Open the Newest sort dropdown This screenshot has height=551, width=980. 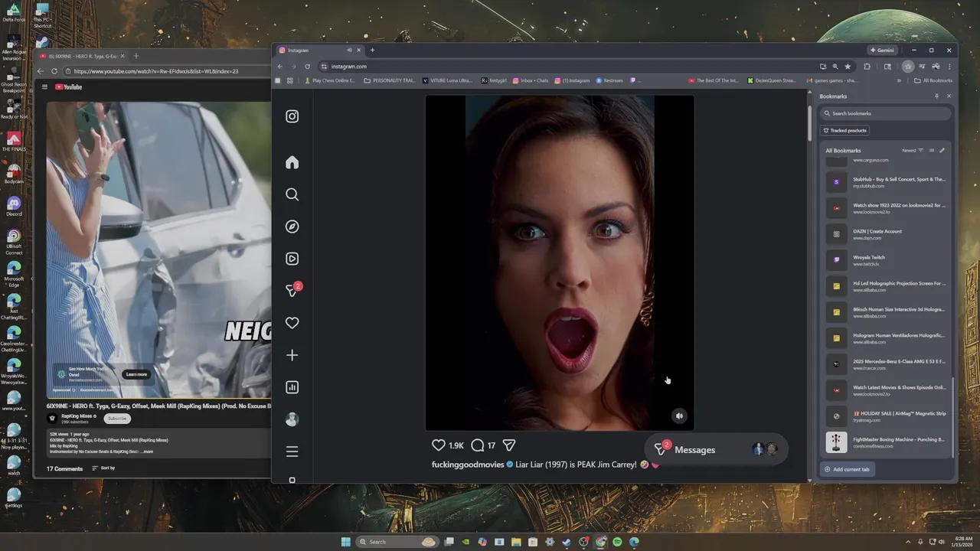912,151
